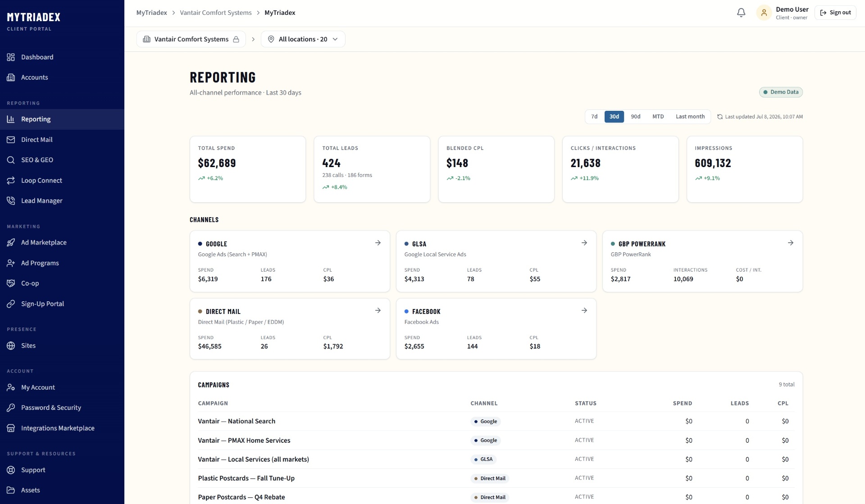The width and height of the screenshot is (865, 504).
Task: Open Direct Mail channel arrow
Action: pyautogui.click(x=378, y=311)
